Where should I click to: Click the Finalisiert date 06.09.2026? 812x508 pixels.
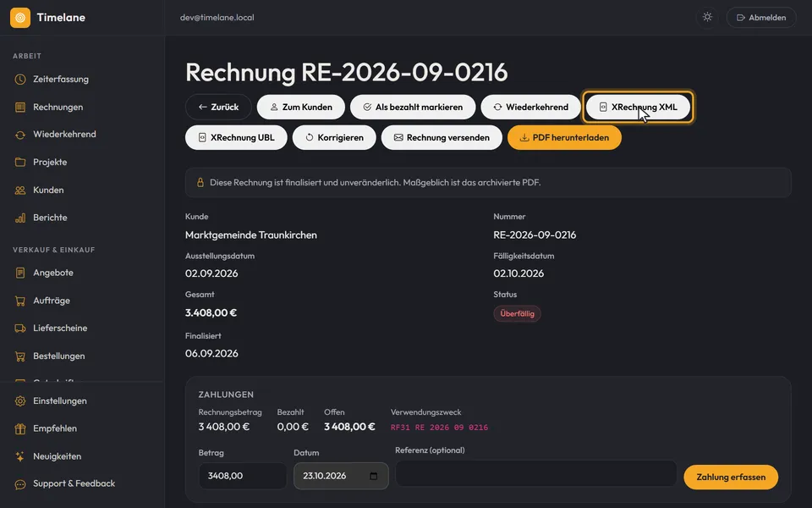[211, 354]
